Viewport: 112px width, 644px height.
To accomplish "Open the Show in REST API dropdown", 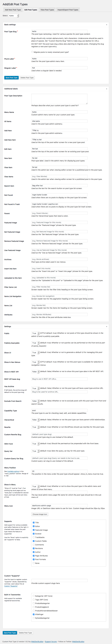I will click(35, 372).
